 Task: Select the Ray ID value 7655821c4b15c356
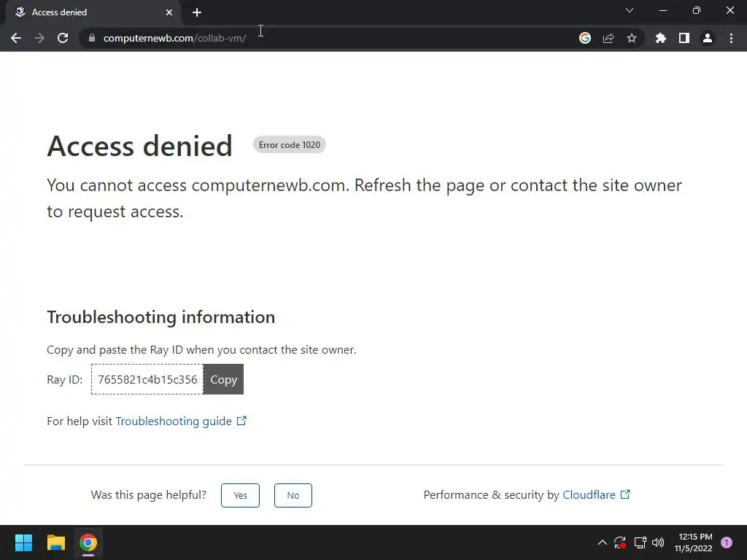(147, 379)
